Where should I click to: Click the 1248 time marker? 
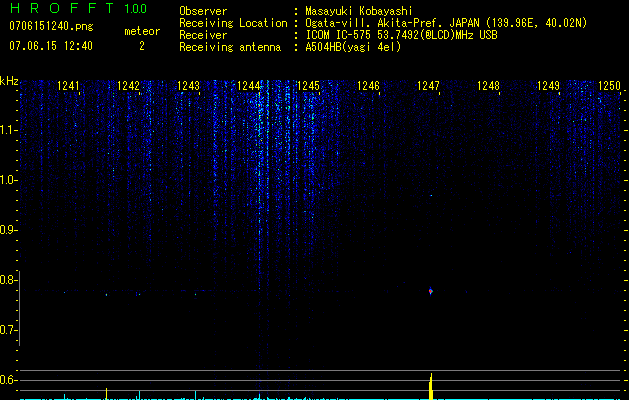click(488, 85)
